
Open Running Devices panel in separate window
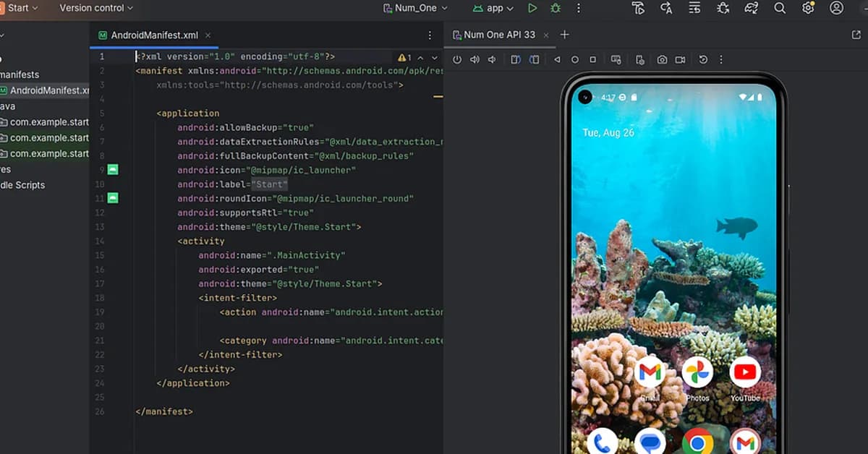tap(857, 35)
